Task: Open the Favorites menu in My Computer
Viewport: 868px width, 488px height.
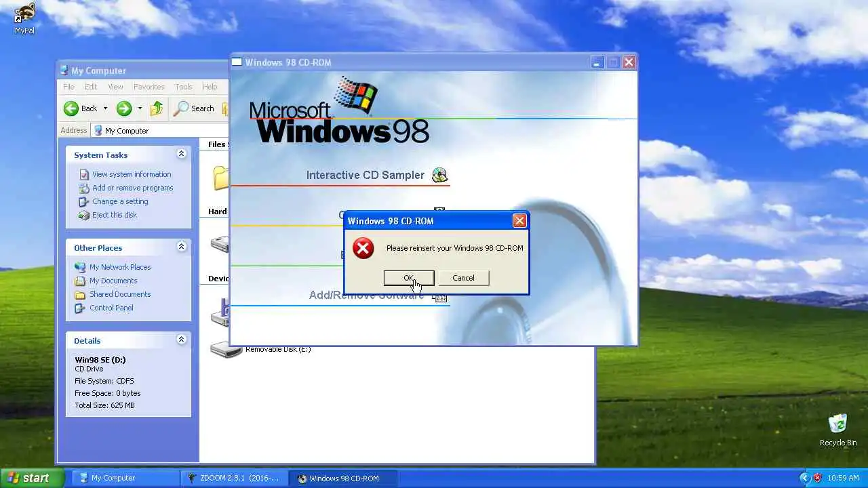Action: [x=149, y=87]
